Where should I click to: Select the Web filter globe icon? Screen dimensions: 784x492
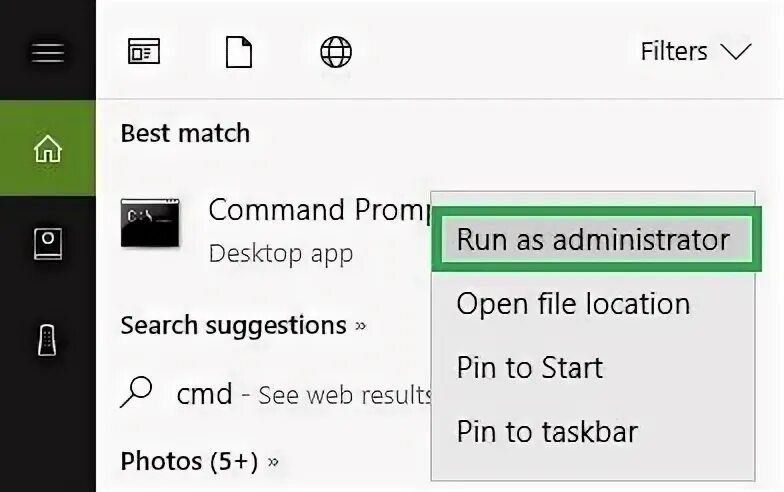336,51
